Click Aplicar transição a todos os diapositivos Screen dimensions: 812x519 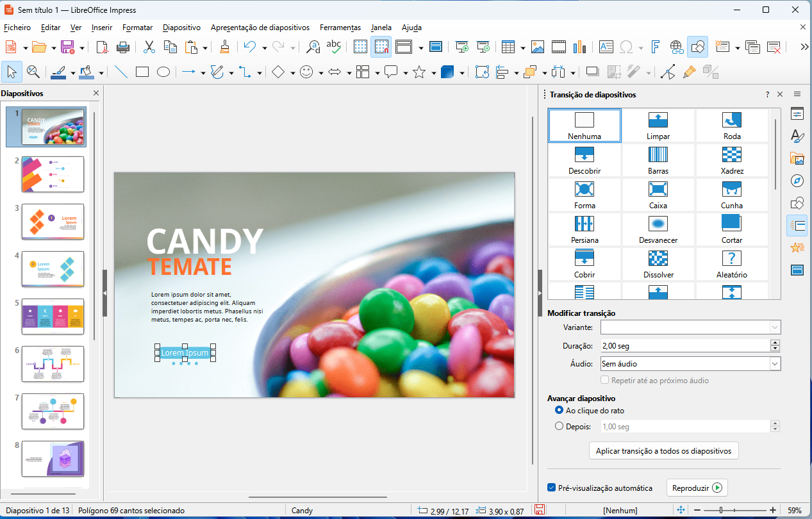(663, 450)
